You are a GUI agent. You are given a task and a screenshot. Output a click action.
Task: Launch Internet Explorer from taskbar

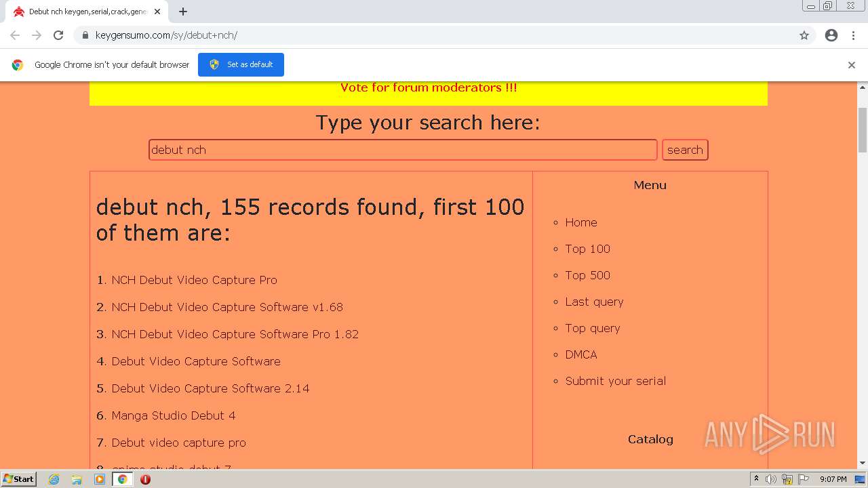[54, 479]
